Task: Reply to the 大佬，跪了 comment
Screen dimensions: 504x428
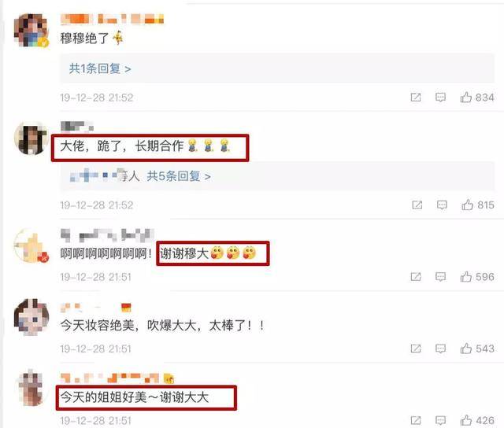Action: tap(442, 205)
